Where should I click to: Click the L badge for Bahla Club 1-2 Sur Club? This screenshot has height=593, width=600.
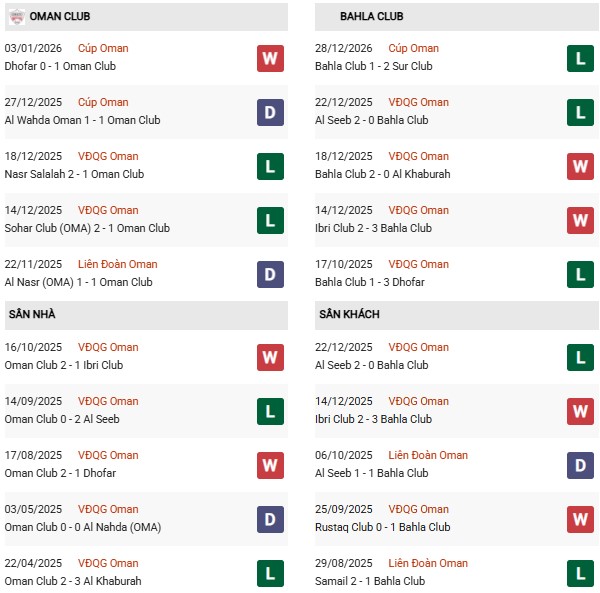pos(580,58)
